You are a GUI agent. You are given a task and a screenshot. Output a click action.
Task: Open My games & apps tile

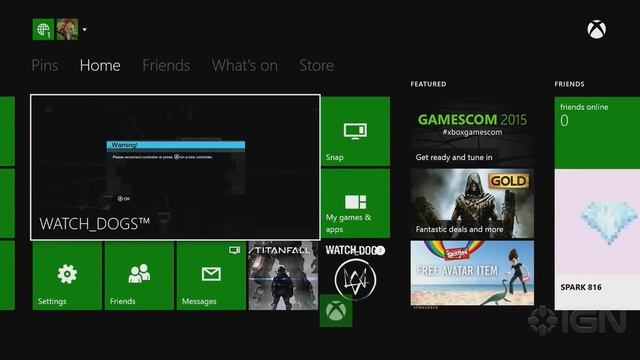coord(356,203)
